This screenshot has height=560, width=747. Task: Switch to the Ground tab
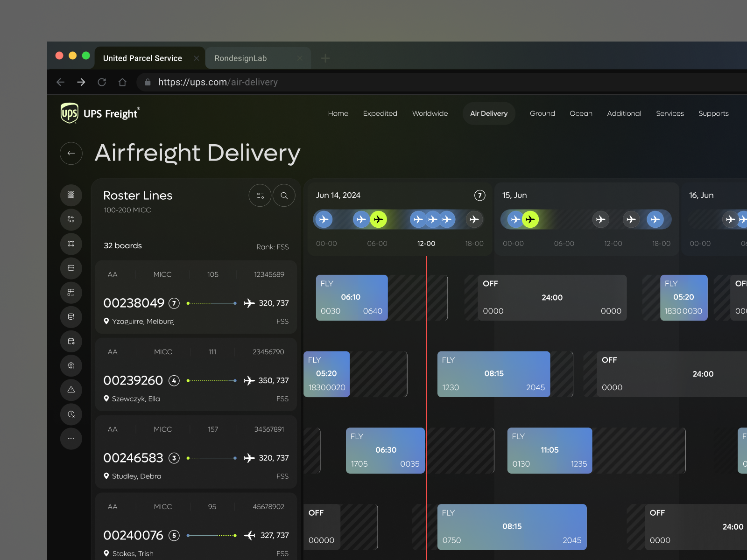(x=542, y=113)
